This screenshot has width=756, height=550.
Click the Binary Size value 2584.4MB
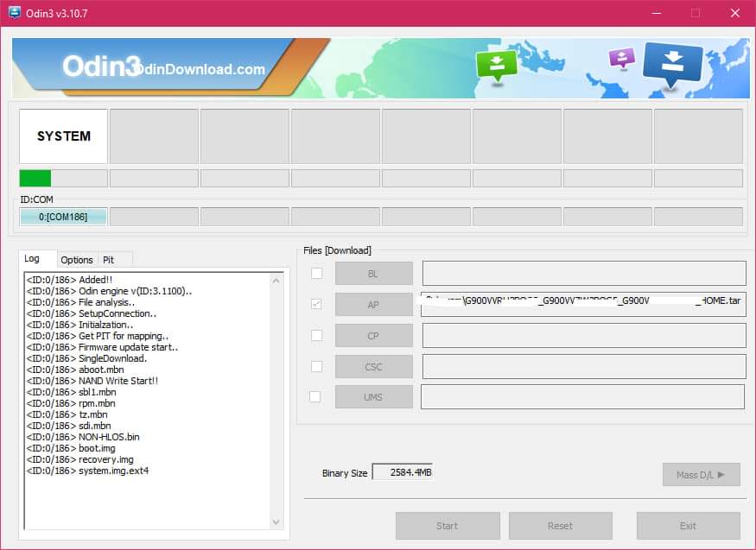[x=402, y=472]
